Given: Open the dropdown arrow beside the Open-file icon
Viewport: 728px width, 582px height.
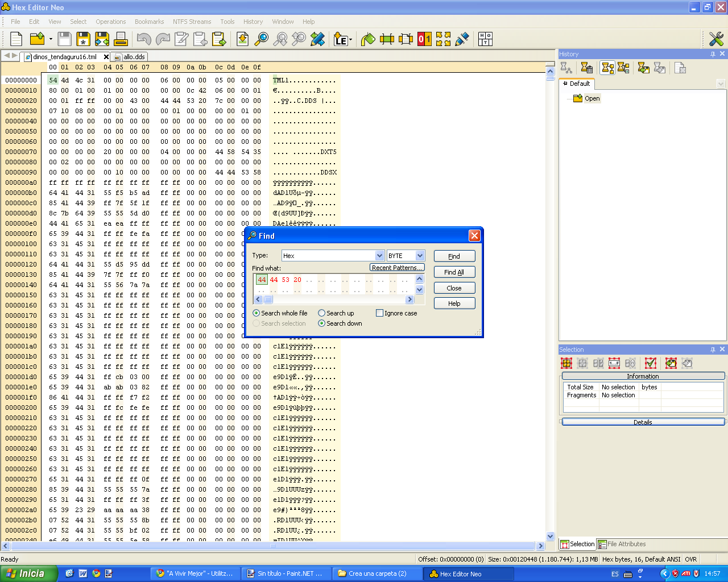Looking at the screenshot, I should coord(51,39).
